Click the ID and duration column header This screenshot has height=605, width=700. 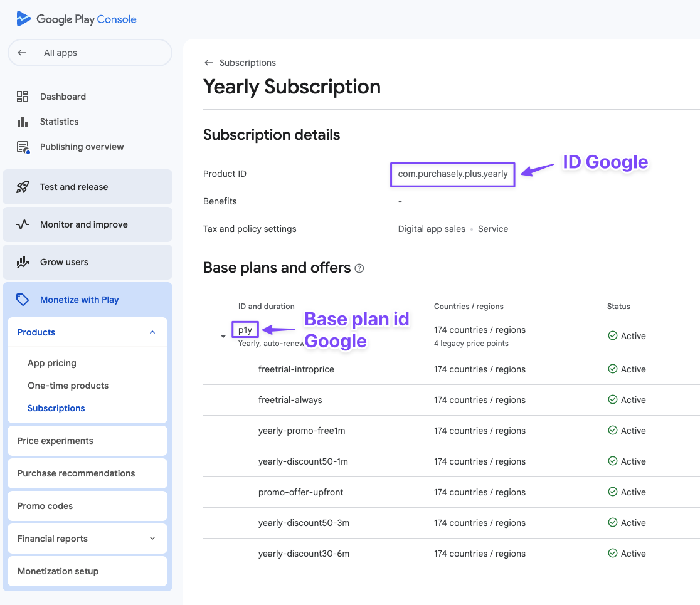click(266, 306)
